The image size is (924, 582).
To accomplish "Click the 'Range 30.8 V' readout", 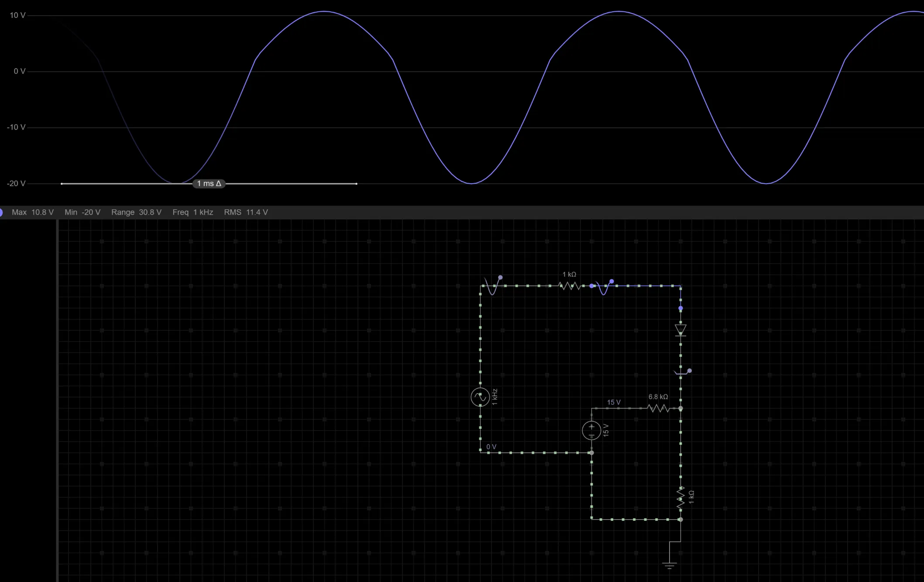I will 136,212.
